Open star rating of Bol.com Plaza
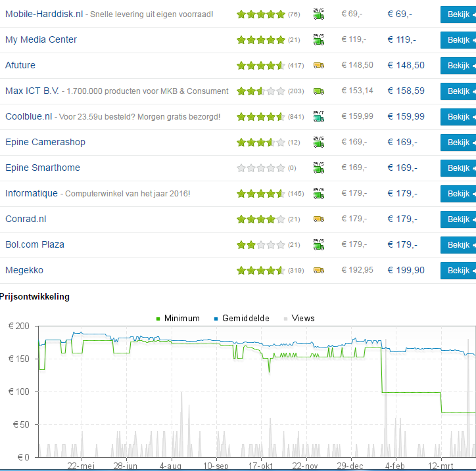The height and width of the screenshot is (471, 476). point(261,245)
